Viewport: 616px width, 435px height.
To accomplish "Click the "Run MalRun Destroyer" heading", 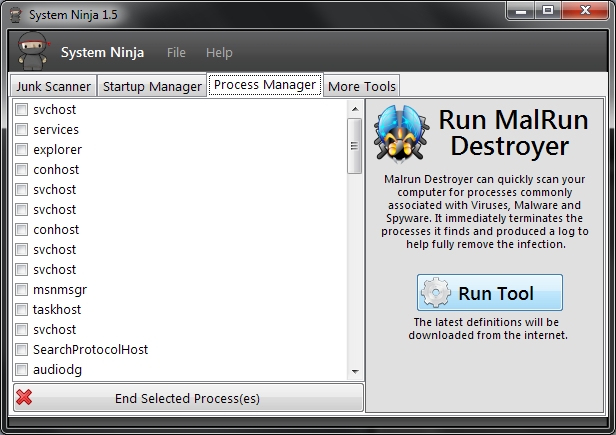I will (x=513, y=133).
